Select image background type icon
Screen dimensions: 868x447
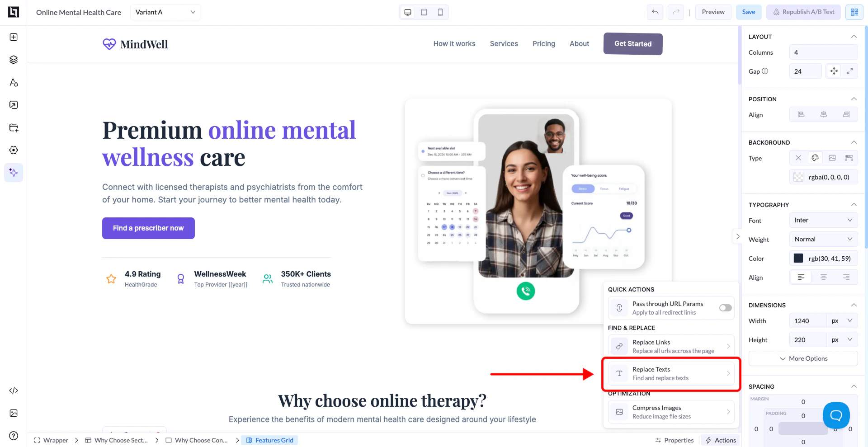[x=832, y=158]
